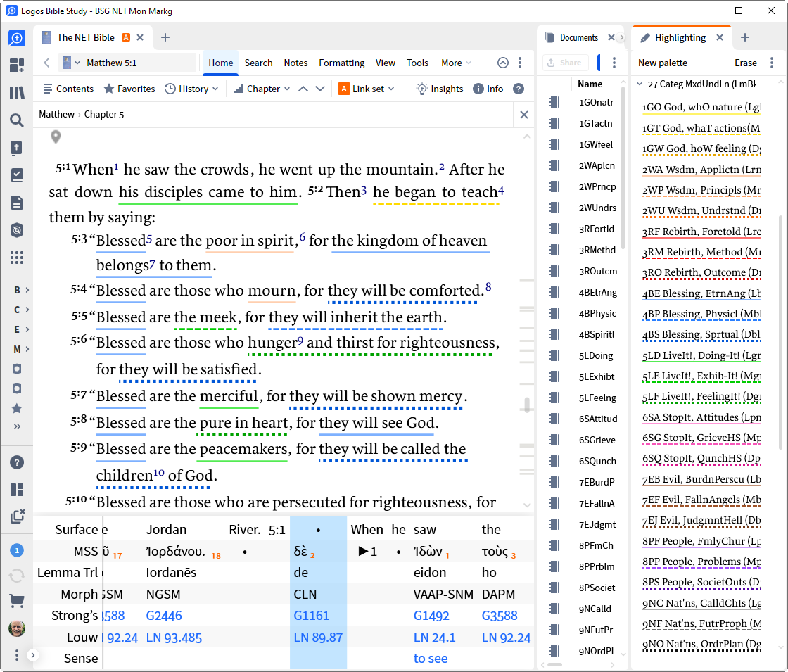Image resolution: width=788 pixels, height=672 pixels.
Task: Open the shopping cart icon
Action: [x=17, y=601]
